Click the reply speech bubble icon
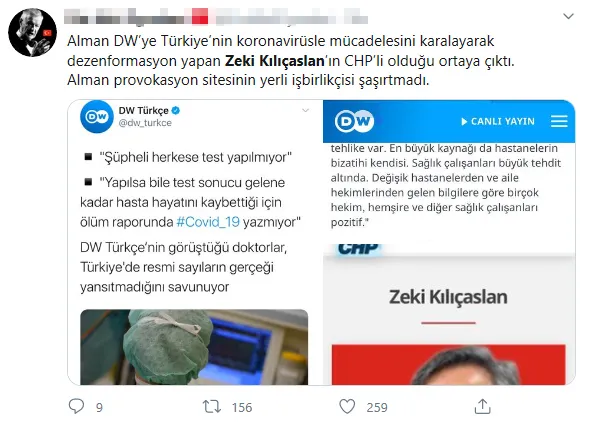 77,407
